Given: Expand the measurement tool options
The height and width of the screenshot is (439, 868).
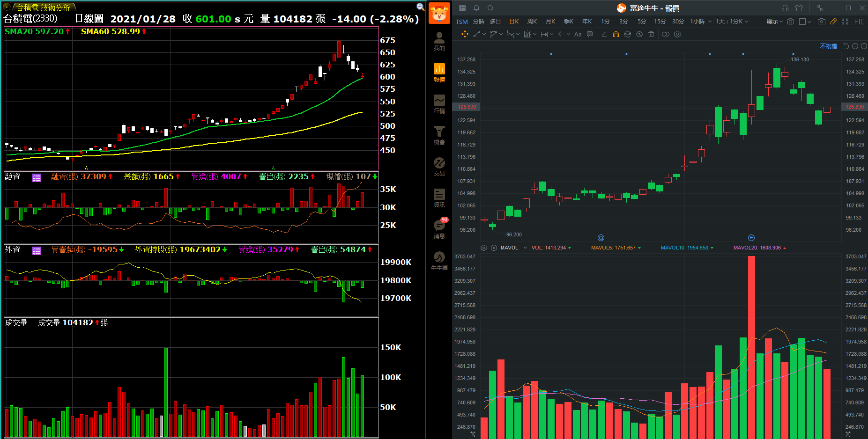Looking at the screenshot, I should (x=551, y=34).
